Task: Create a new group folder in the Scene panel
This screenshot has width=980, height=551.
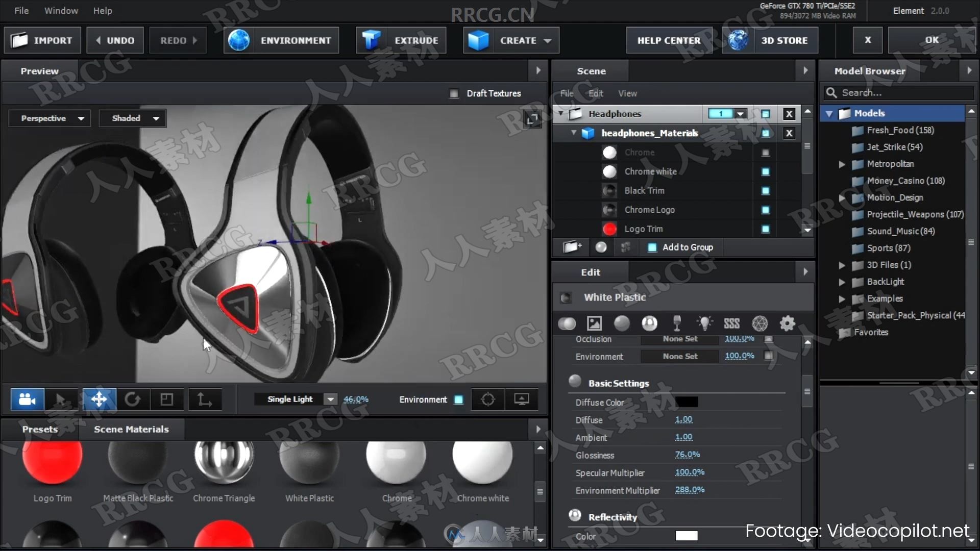Action: [573, 247]
